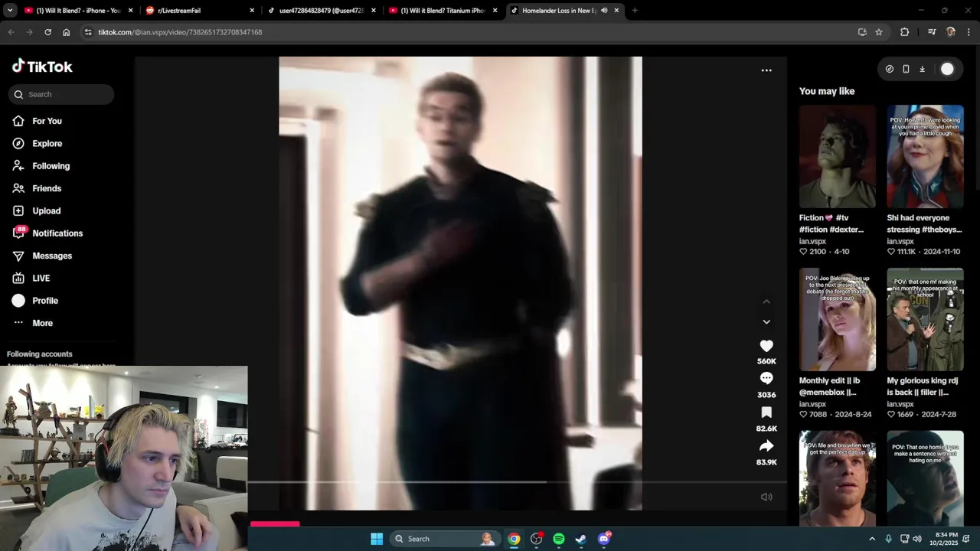Open ian.vspx link under Fiction video
The height and width of the screenshot is (551, 980).
[812, 241]
